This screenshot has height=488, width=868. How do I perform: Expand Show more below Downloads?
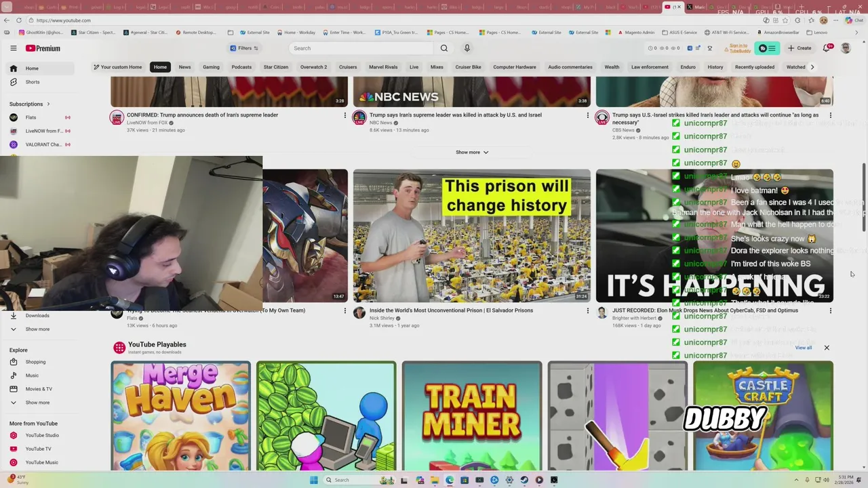[x=39, y=329]
